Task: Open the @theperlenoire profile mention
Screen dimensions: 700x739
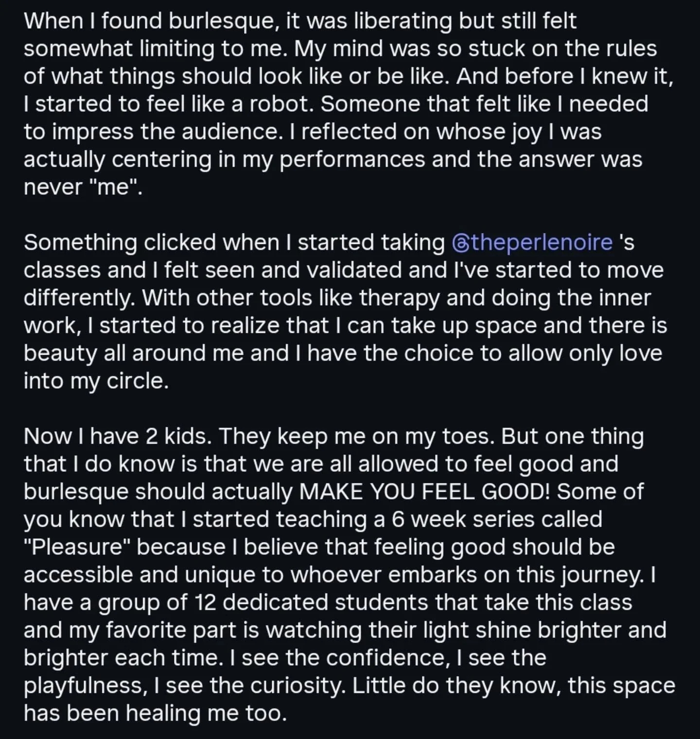Action: pos(532,243)
